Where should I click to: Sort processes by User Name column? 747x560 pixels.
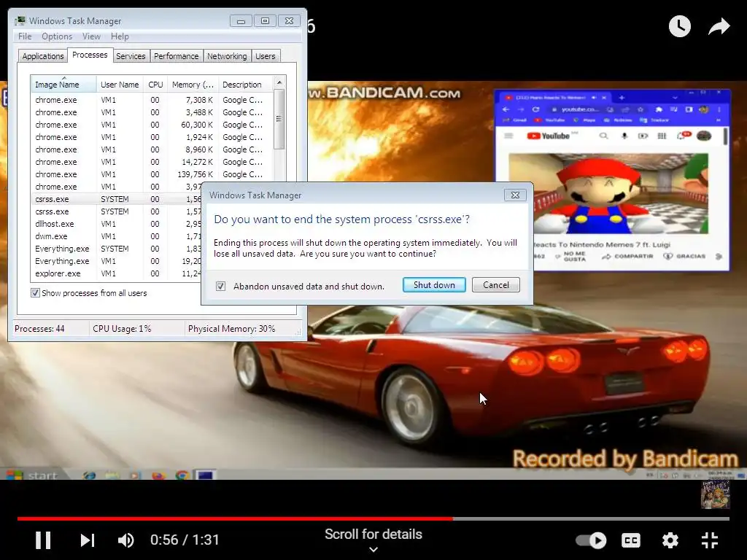(x=120, y=85)
